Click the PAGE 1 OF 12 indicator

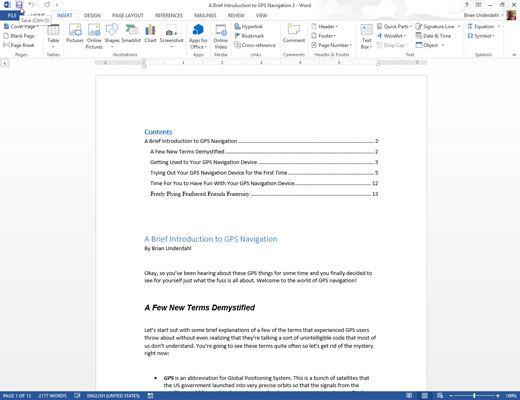tap(17, 396)
